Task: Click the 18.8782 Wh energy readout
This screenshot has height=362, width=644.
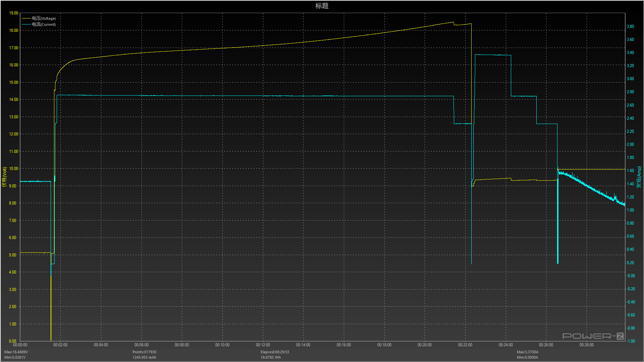Action: tap(271, 357)
